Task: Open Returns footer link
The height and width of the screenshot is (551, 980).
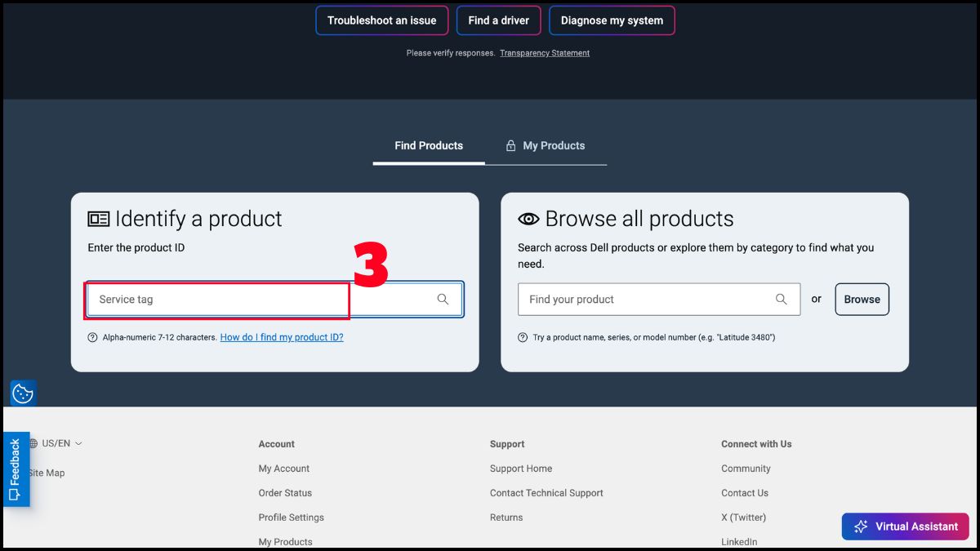Action: (x=506, y=518)
